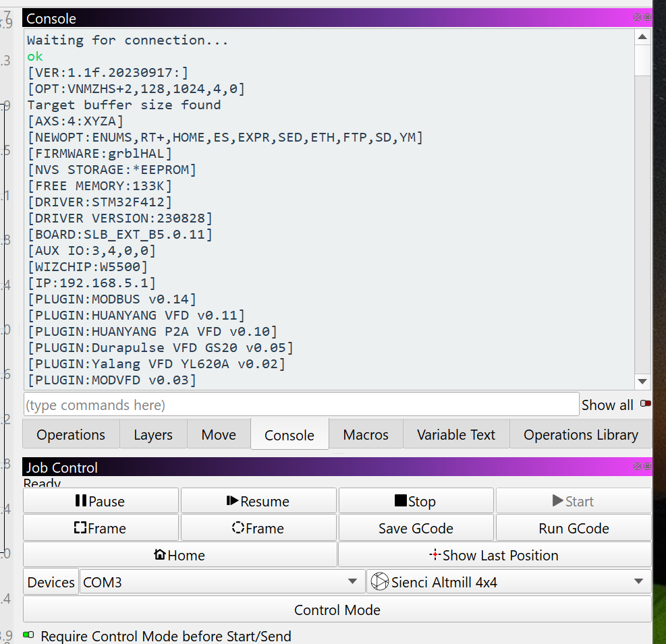Click the Save GCode button
Viewport: 666px width, 644px height.
416,528
